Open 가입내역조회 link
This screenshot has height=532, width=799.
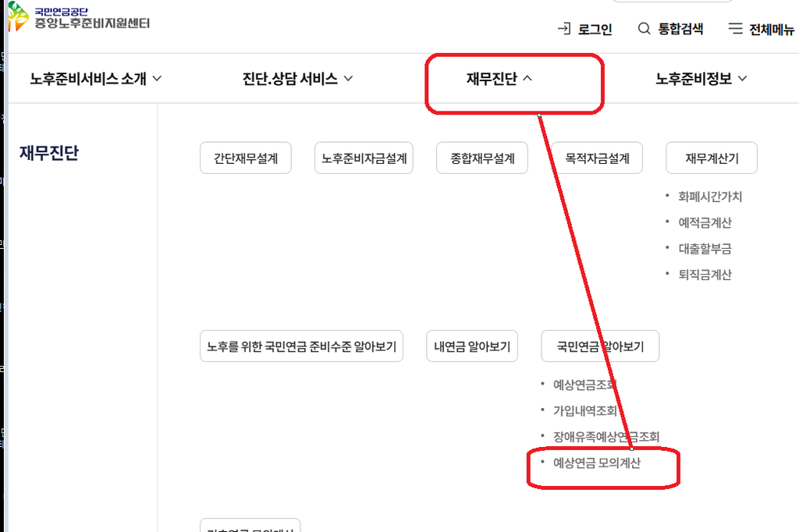click(585, 411)
